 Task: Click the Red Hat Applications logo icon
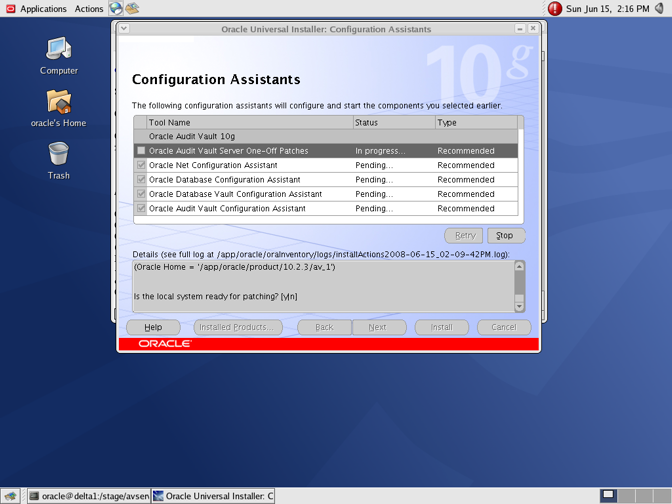click(x=11, y=9)
